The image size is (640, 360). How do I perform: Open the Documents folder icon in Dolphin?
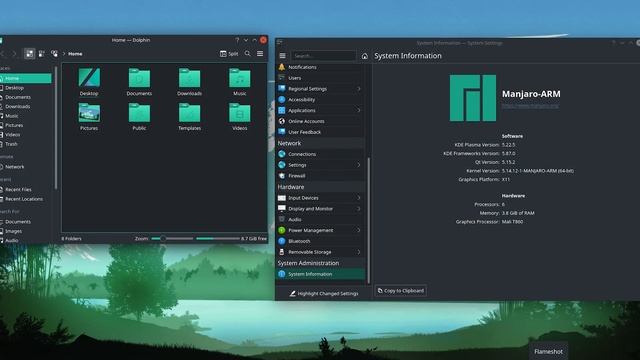click(x=139, y=82)
